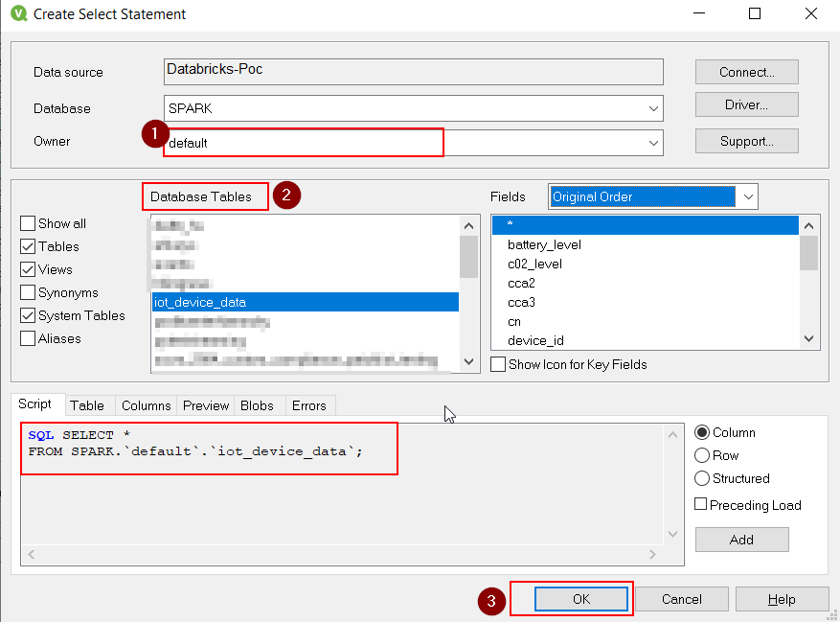The width and height of the screenshot is (840, 622).
Task: Click the QlikView app icon in title bar
Action: tap(16, 14)
